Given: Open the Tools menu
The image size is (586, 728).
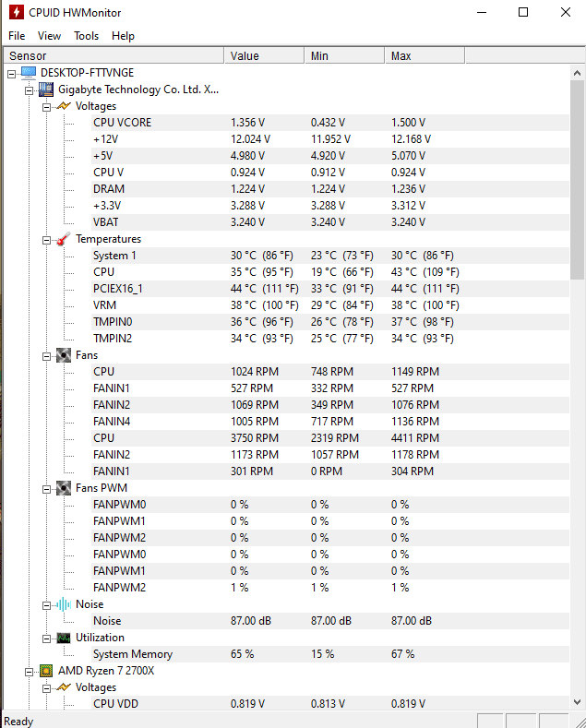Looking at the screenshot, I should pyautogui.click(x=87, y=36).
